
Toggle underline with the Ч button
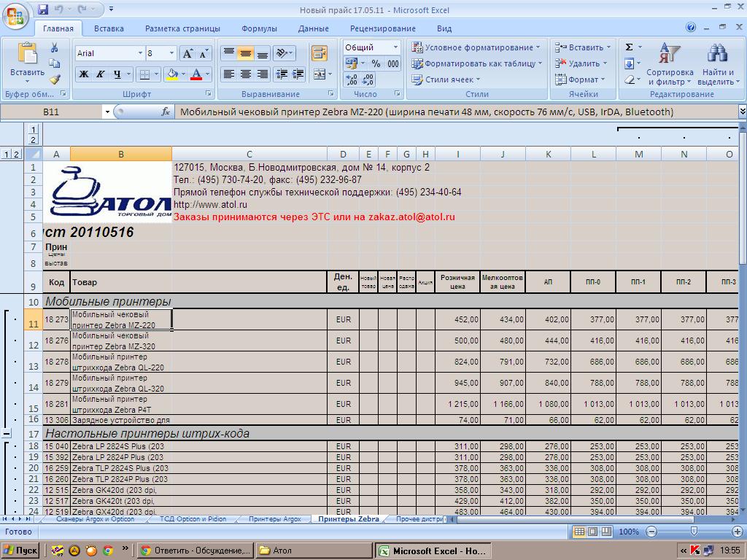click(x=117, y=74)
